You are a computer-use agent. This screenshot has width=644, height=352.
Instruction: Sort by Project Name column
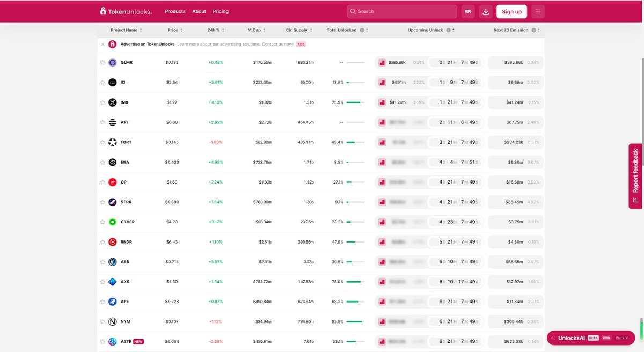pyautogui.click(x=126, y=30)
